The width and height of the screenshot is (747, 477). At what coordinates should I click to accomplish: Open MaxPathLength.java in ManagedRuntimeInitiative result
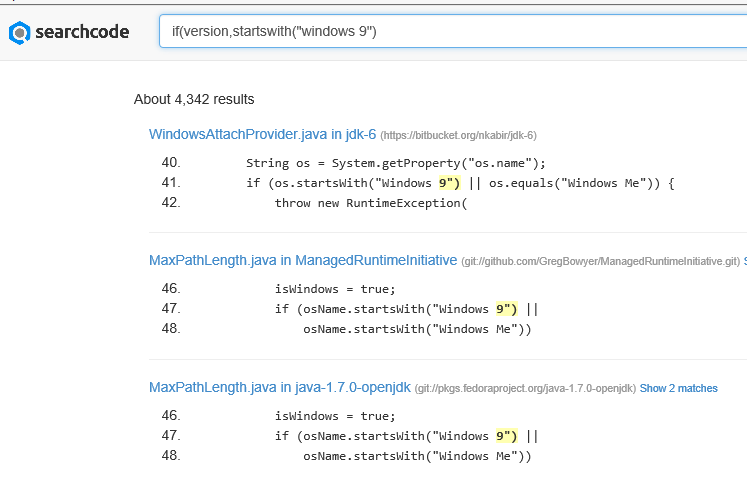[x=303, y=260]
